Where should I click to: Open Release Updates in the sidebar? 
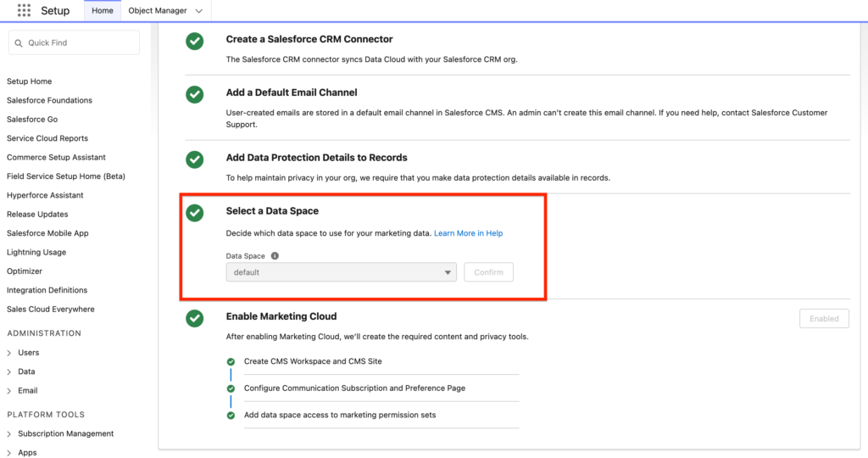(x=37, y=215)
